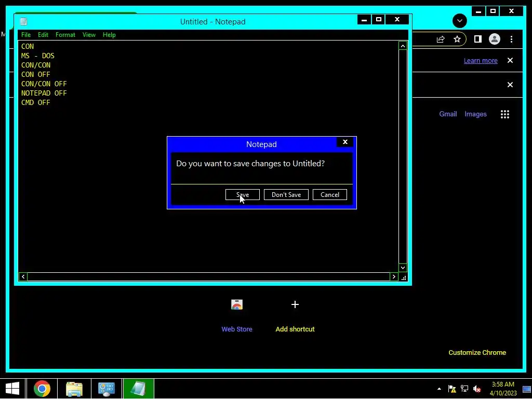Close the Notepad save prompt with X

click(345, 142)
